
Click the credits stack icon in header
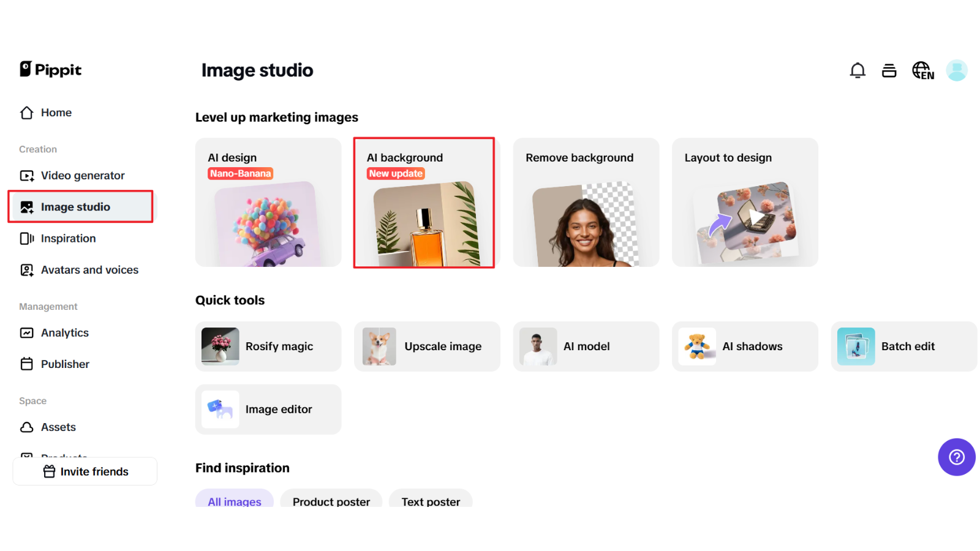[889, 71]
